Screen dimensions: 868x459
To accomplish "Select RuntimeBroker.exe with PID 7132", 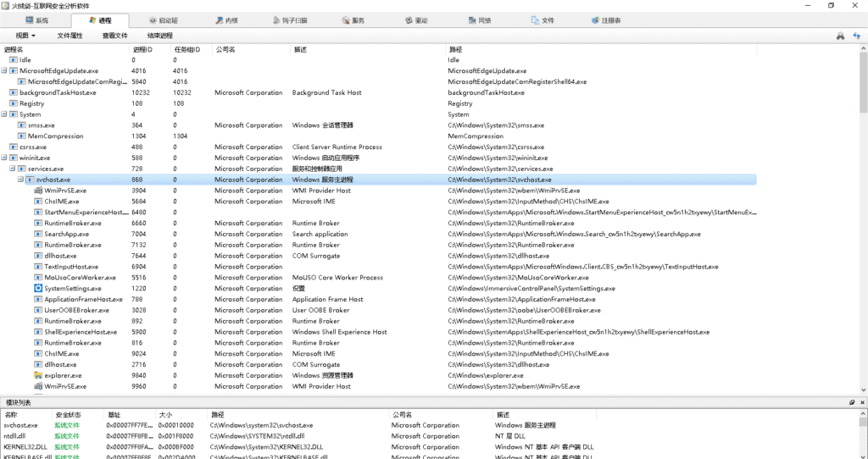I will pyautogui.click(x=378, y=245).
